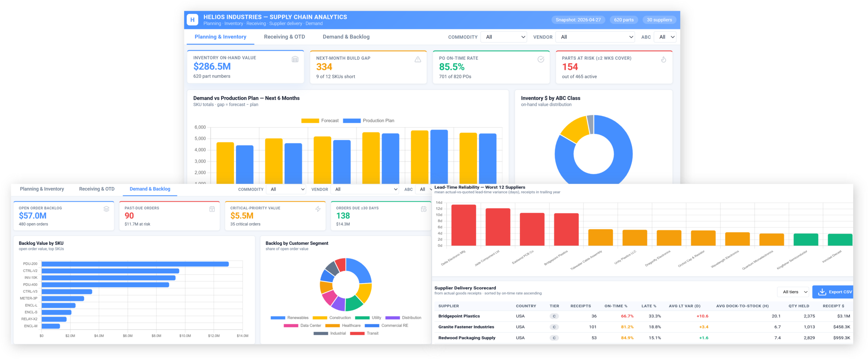Screen dimensions: 868x359
Task: Toggle Data Center legend swatch
Action: pyautogui.click(x=291, y=325)
